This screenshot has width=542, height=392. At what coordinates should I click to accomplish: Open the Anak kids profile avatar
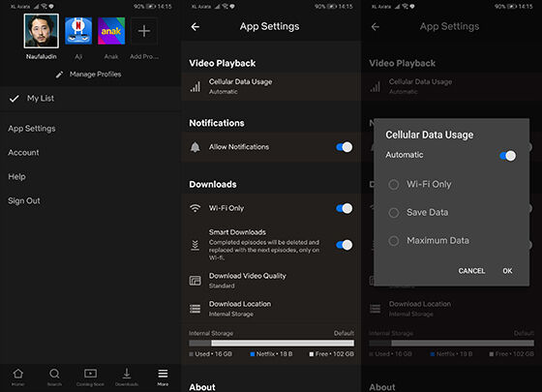coord(111,31)
